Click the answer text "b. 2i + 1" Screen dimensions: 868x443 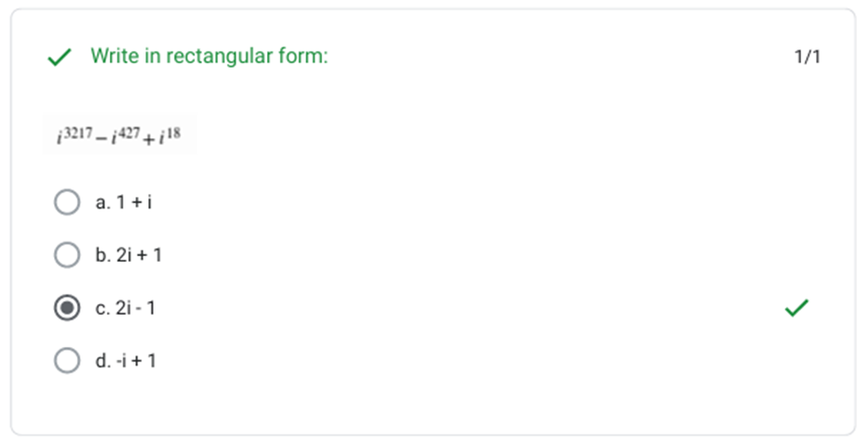click(128, 255)
